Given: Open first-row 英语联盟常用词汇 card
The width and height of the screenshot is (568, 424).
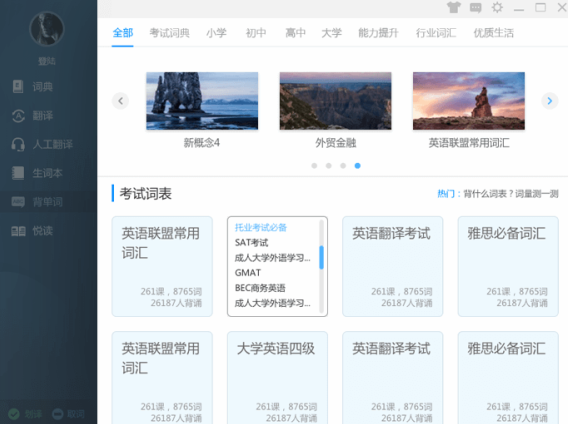Looking at the screenshot, I should 162,266.
